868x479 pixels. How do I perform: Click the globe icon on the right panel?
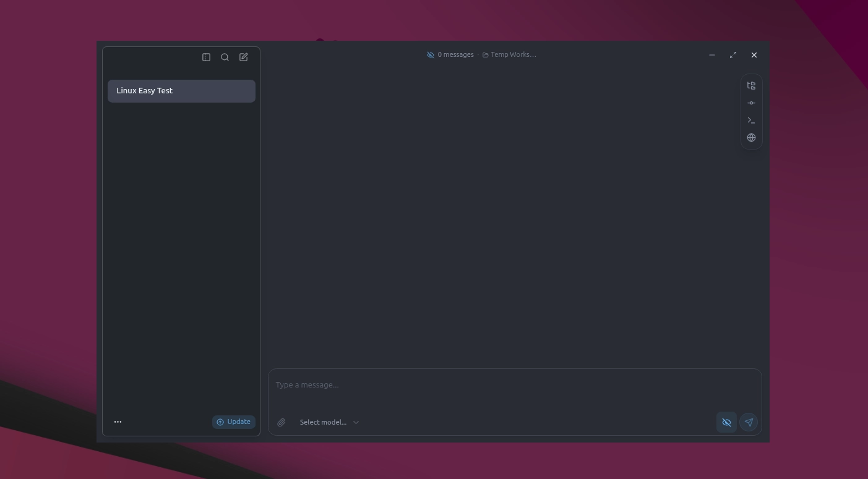pos(751,137)
